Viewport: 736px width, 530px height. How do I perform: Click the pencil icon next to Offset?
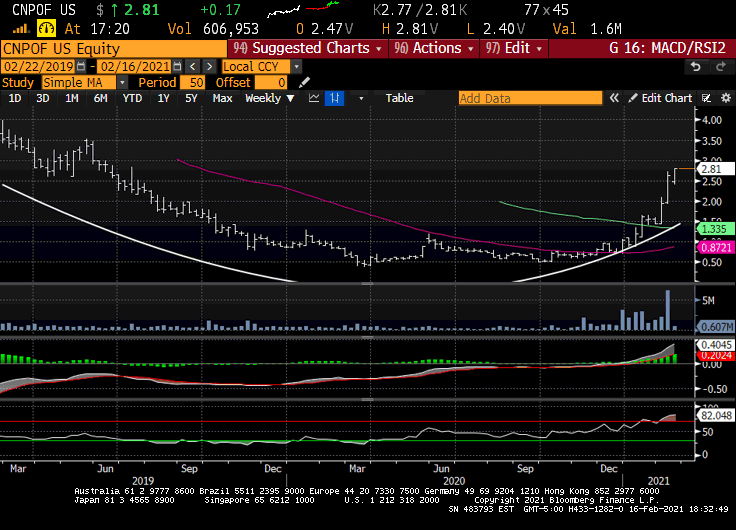pyautogui.click(x=304, y=83)
